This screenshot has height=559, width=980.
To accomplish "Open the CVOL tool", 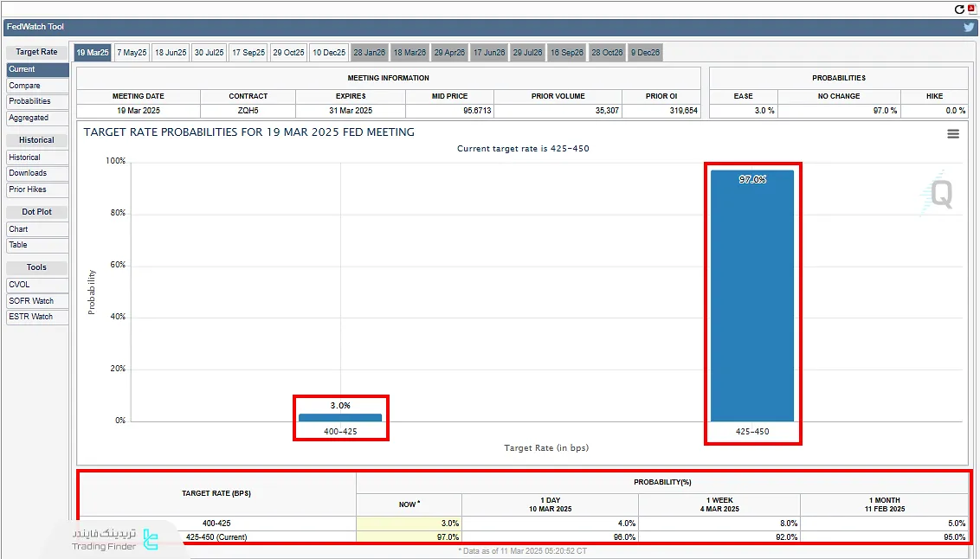I will (37, 285).
